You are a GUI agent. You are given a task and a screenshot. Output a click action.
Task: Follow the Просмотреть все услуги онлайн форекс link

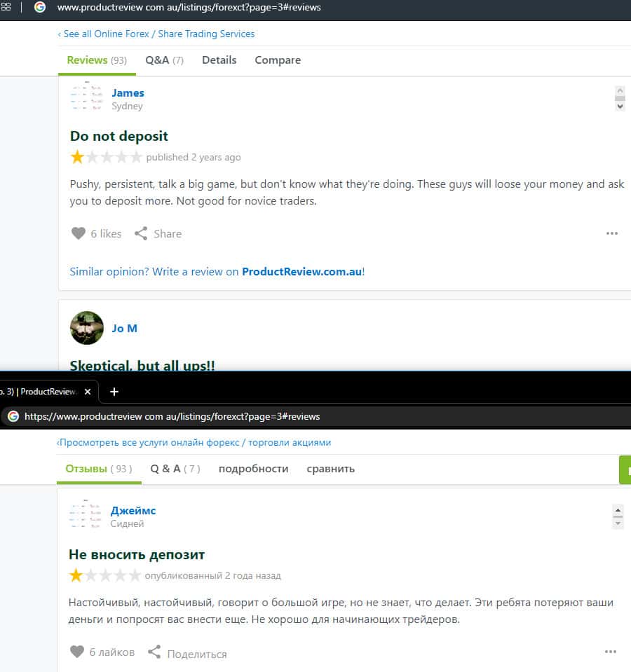[194, 442]
